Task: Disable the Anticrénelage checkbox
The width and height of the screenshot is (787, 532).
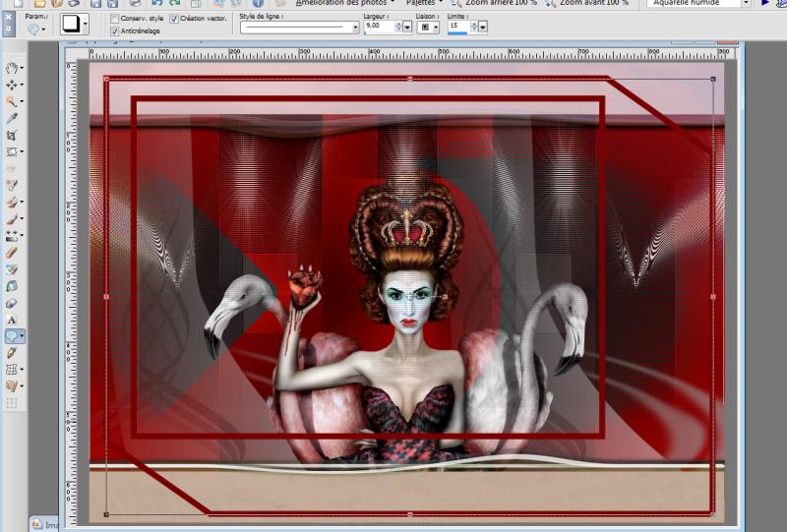Action: pos(115,31)
